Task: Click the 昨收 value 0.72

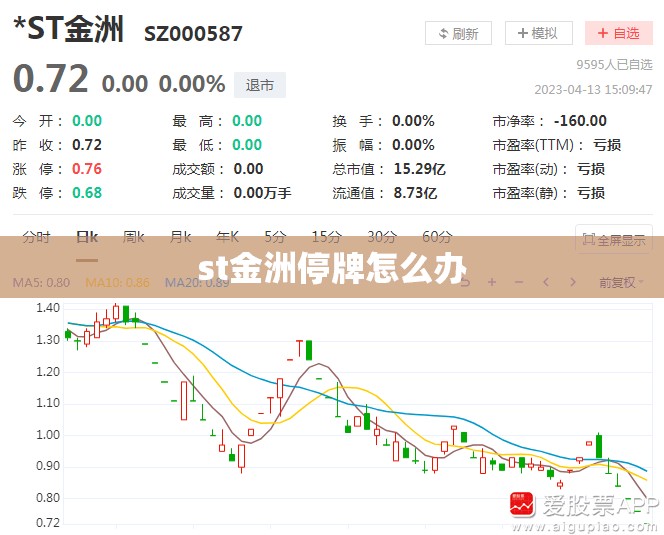Action: pyautogui.click(x=87, y=145)
